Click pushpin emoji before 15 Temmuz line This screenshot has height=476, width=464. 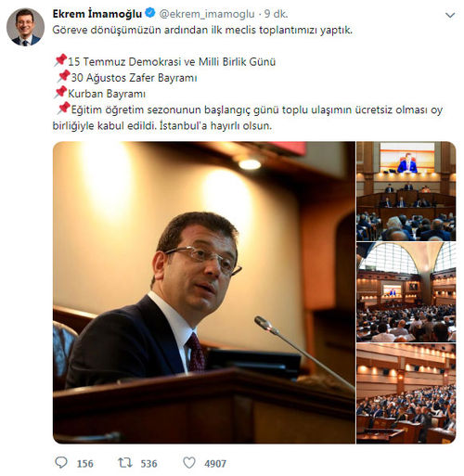(x=60, y=60)
